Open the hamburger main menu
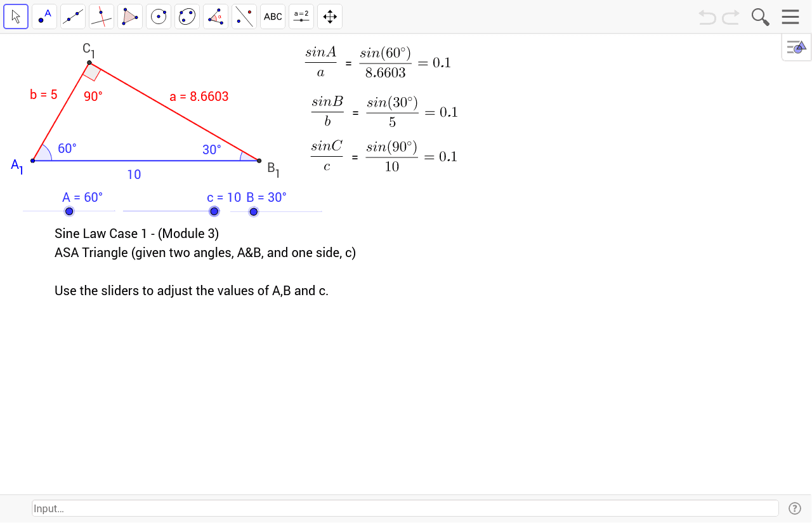Image resolution: width=812 pixels, height=523 pixels. (x=790, y=17)
